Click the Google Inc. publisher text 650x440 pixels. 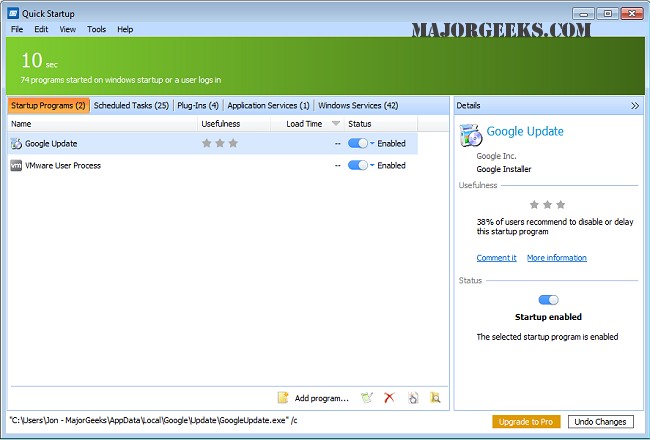pos(496,156)
